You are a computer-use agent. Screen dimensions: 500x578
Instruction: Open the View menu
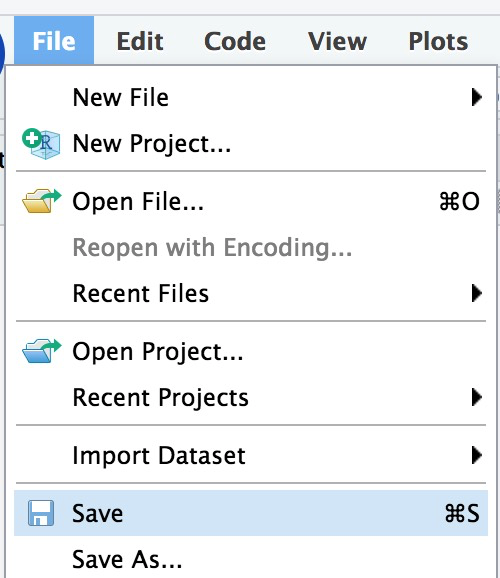point(337,41)
